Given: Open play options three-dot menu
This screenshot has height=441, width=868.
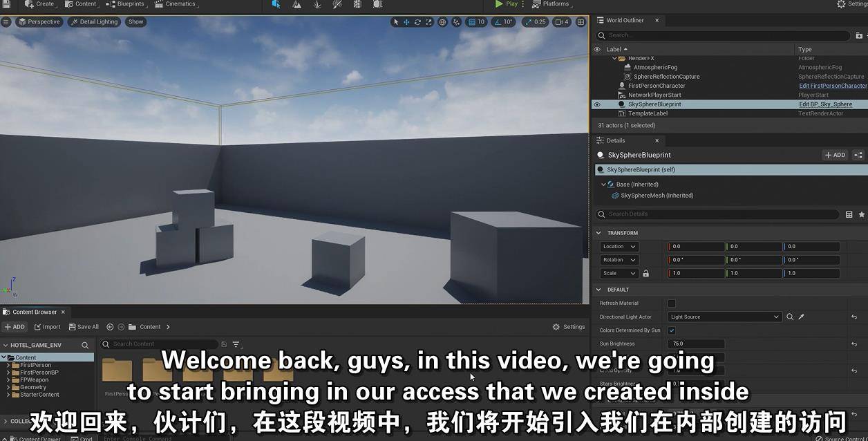Looking at the screenshot, I should 523,4.
